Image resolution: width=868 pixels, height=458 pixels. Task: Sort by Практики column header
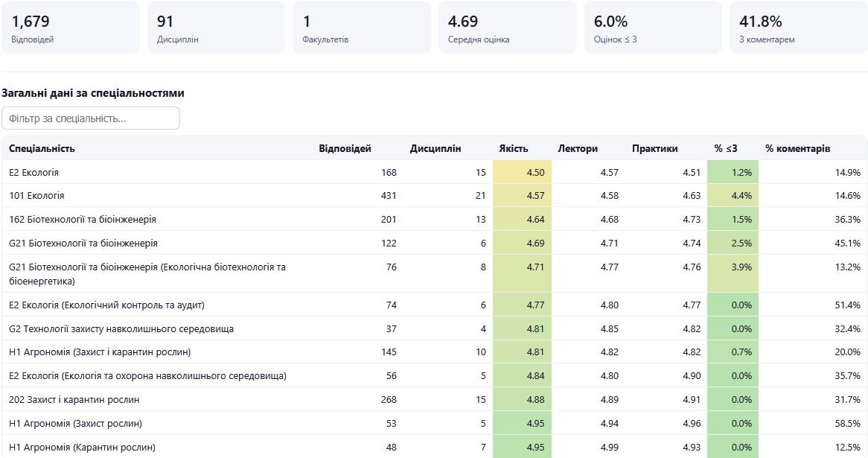tap(654, 148)
